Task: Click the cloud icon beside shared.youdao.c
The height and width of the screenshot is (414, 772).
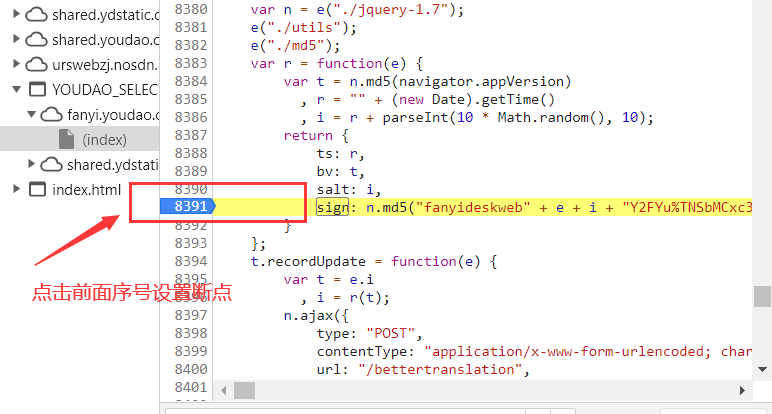Action: 37,40
